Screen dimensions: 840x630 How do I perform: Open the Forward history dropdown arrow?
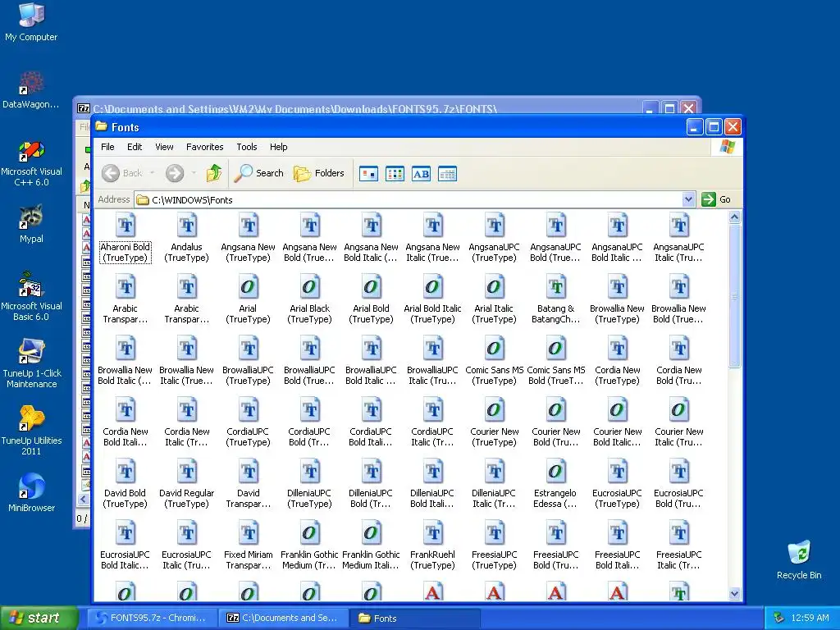pyautogui.click(x=194, y=173)
